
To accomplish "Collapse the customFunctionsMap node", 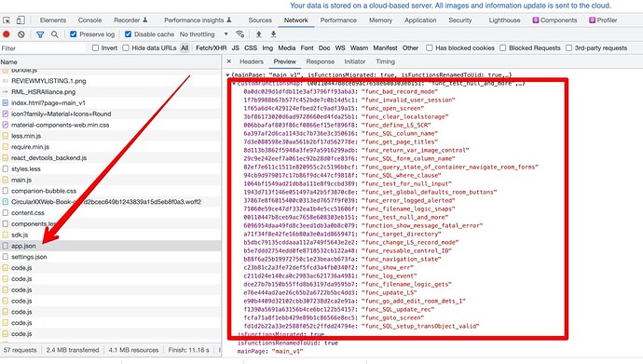I will [x=234, y=84].
